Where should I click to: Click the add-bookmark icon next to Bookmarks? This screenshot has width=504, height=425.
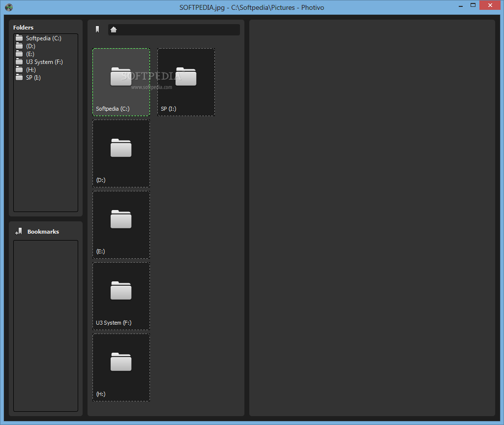[19, 232]
